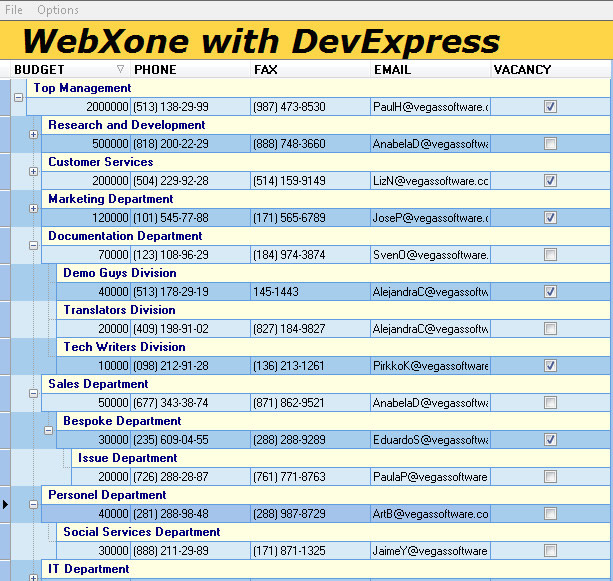The height and width of the screenshot is (581, 613).
Task: Select the Tech Writers Division row title
Action: [124, 347]
